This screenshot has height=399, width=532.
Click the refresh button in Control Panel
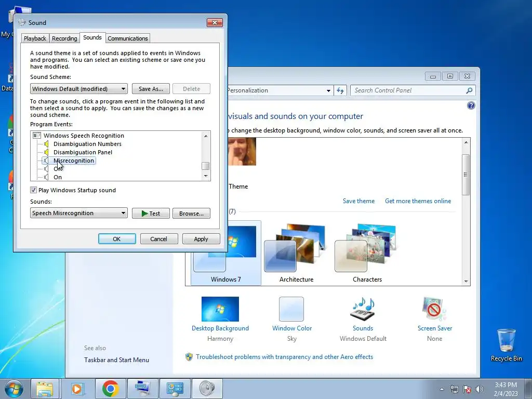pyautogui.click(x=340, y=90)
